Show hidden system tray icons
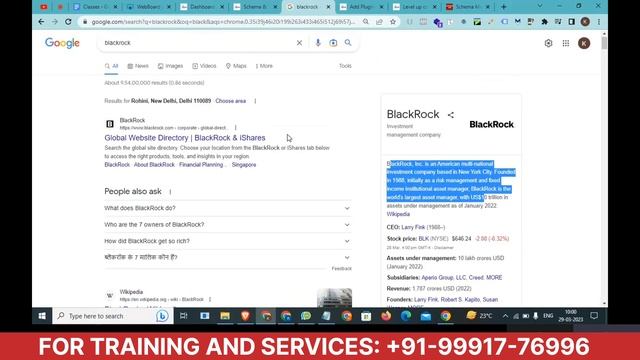The height and width of the screenshot is (360, 640). (x=505, y=316)
